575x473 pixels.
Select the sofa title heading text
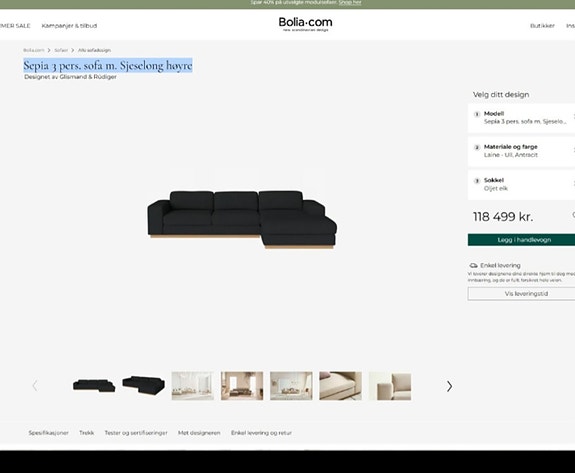pyautogui.click(x=108, y=65)
